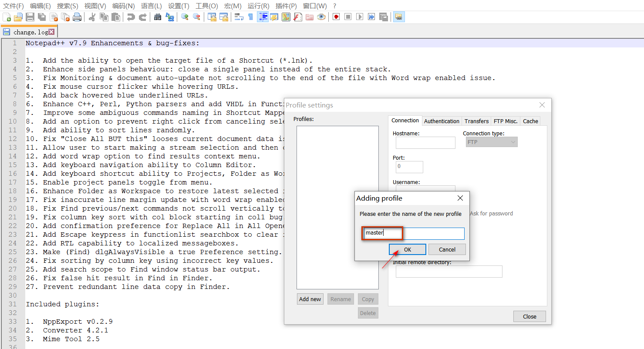Open the user-defined language icon
The width and height of the screenshot is (644, 349).
click(x=274, y=17)
